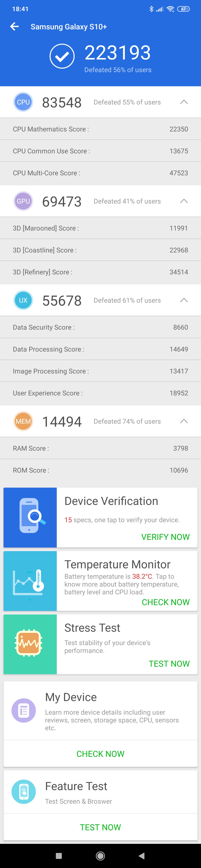The image size is (201, 868).
Task: Collapse the UX score breakdown
Action: [184, 300]
